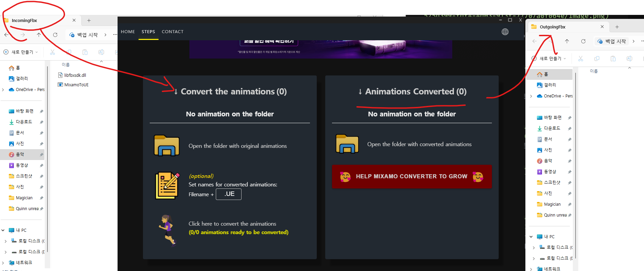Open the HOME tab in Mixamo Converter

tap(128, 31)
